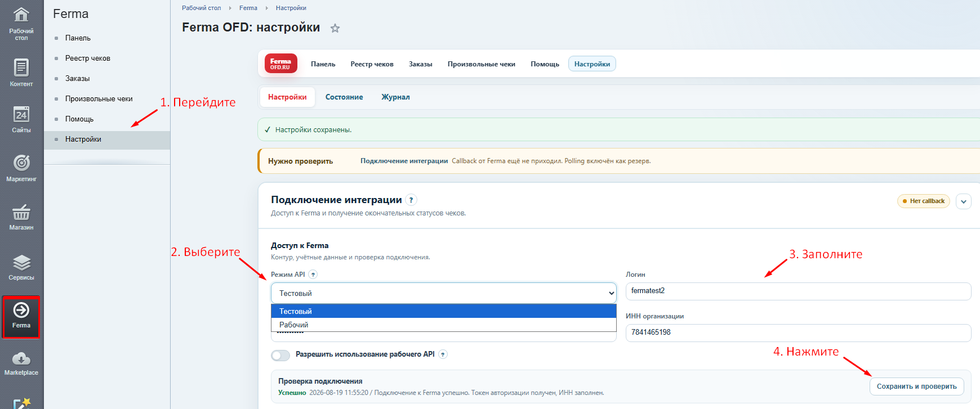Follow Настройки breadcrumb link
Image resolution: width=980 pixels, height=409 pixels.
click(x=291, y=8)
